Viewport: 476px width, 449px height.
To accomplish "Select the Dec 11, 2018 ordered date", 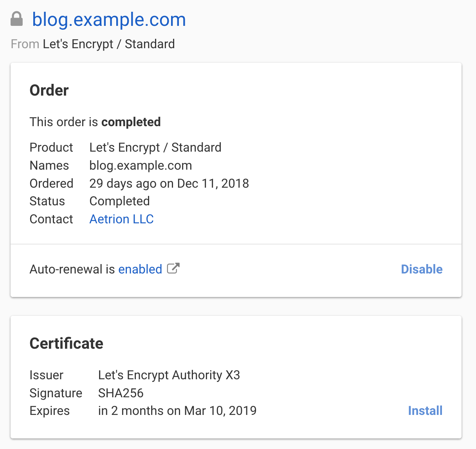I will (213, 183).
